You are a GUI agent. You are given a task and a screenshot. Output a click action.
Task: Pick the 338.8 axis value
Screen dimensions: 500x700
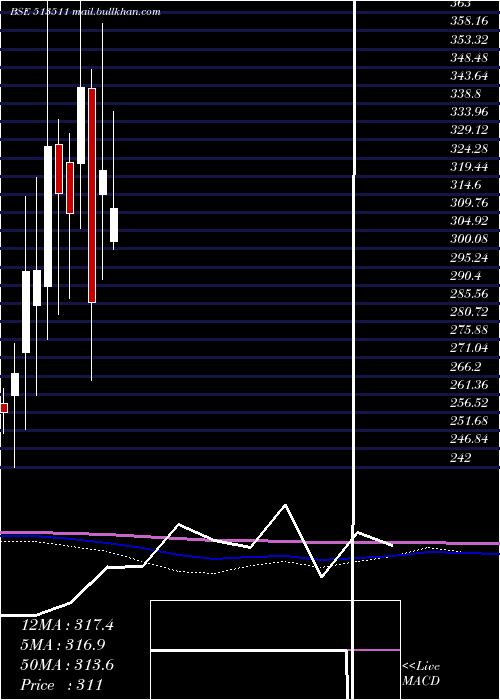465,94
